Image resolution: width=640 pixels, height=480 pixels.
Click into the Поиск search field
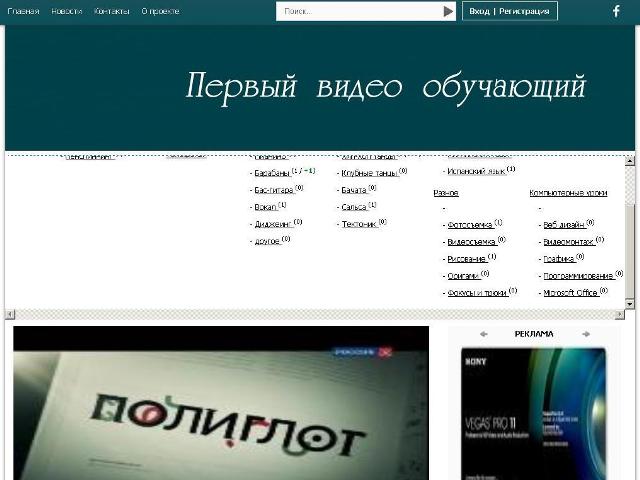[x=358, y=11]
